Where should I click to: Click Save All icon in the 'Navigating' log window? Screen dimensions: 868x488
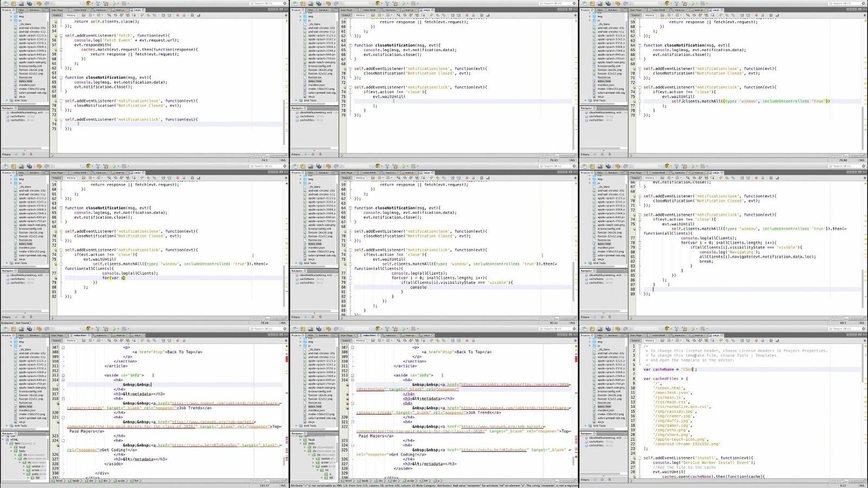click(608, 166)
